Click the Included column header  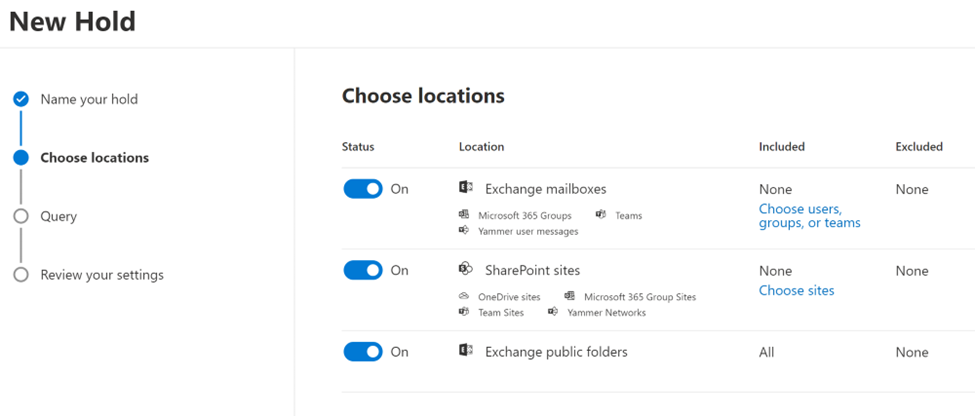click(x=781, y=147)
